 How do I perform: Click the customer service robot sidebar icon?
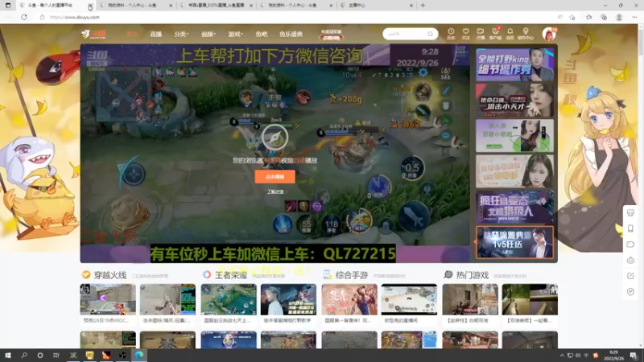click(x=630, y=260)
